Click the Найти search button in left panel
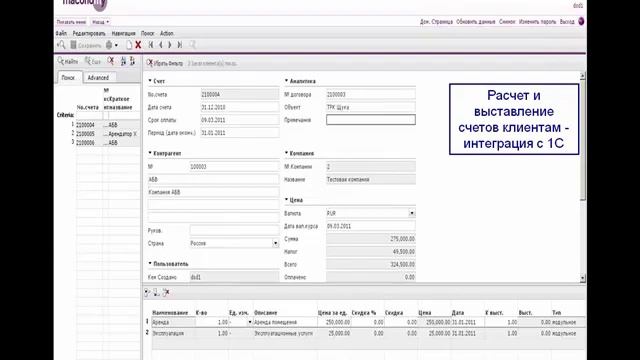 (x=68, y=61)
